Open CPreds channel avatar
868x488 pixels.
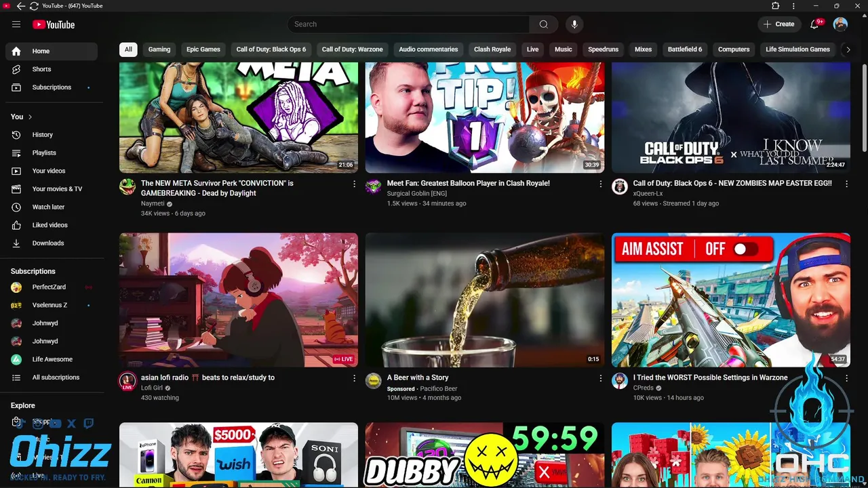[620, 381]
